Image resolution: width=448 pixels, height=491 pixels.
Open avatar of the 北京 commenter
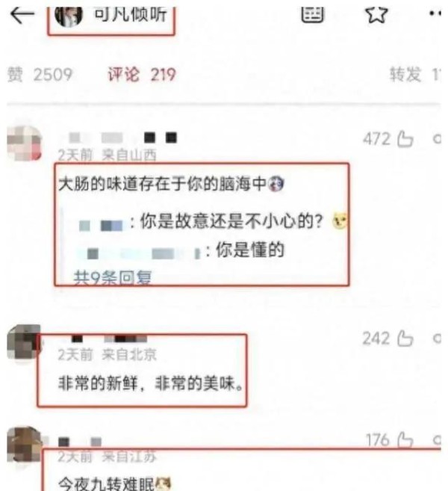[x=24, y=342]
